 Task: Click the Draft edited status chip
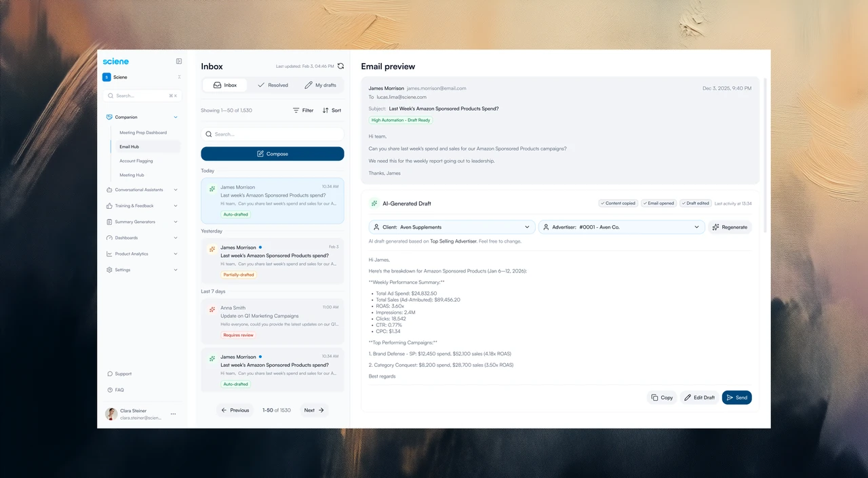pyautogui.click(x=695, y=203)
